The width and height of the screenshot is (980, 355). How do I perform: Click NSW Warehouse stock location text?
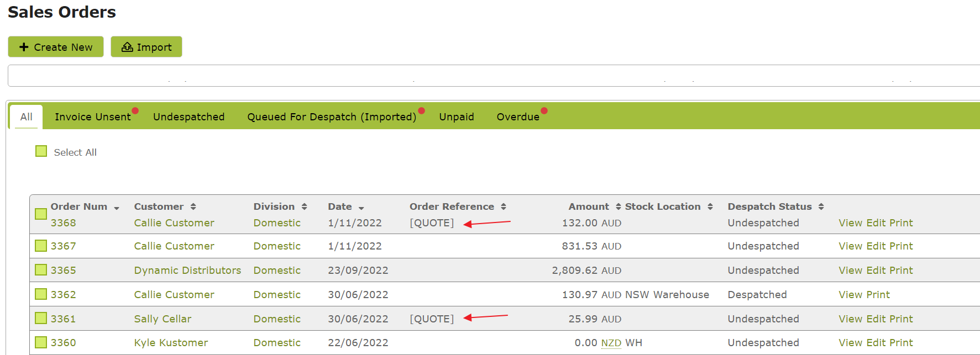click(667, 294)
